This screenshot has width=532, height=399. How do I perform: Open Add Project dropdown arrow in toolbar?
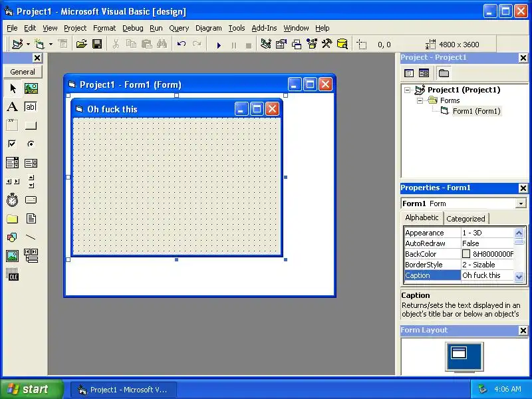[28, 44]
